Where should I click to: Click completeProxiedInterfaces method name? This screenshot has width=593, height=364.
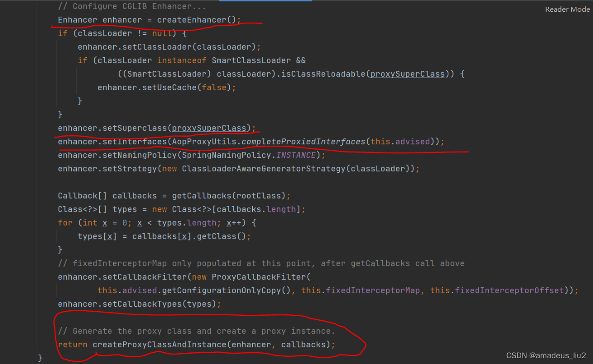click(304, 142)
